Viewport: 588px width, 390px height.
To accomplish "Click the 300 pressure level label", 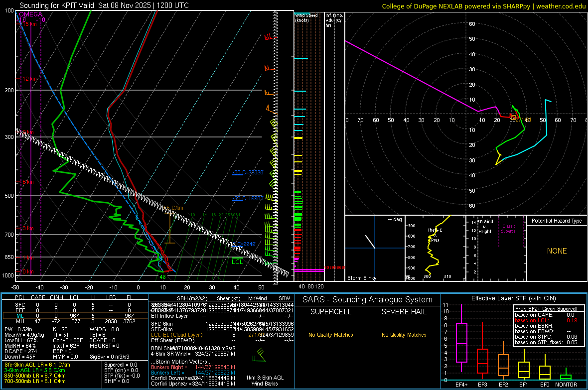I will 9,137.
